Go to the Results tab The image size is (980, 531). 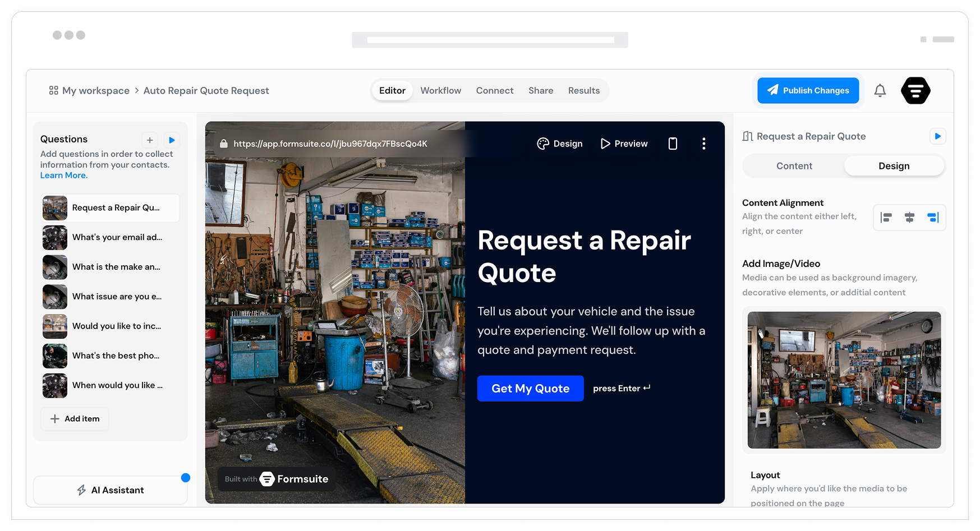coord(583,91)
